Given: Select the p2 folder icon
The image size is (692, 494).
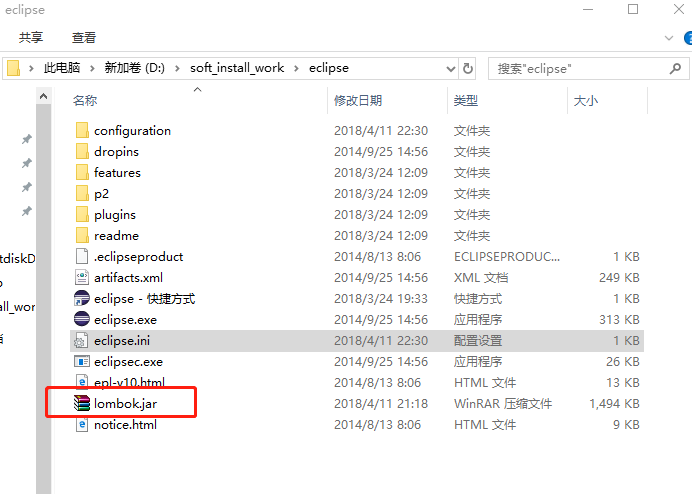Looking at the screenshot, I should pos(82,193).
